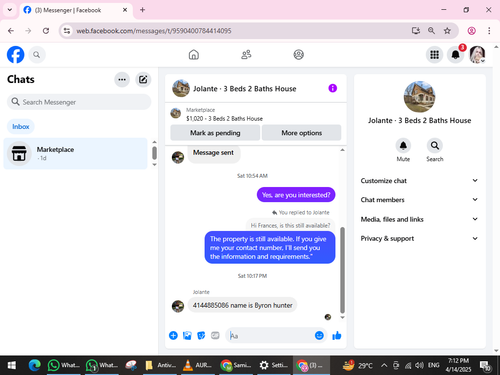Send a thumbs-up like
The width and height of the screenshot is (500, 375).
337,335
